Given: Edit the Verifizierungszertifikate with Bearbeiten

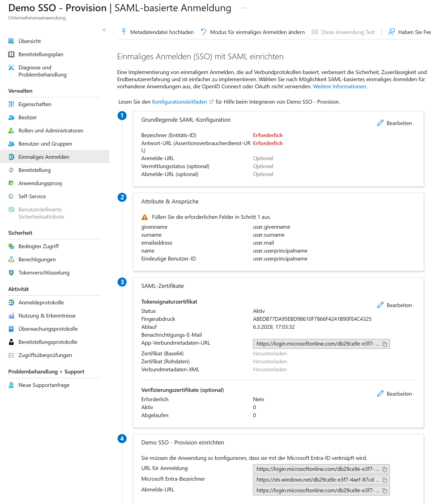Looking at the screenshot, I should pos(395,394).
